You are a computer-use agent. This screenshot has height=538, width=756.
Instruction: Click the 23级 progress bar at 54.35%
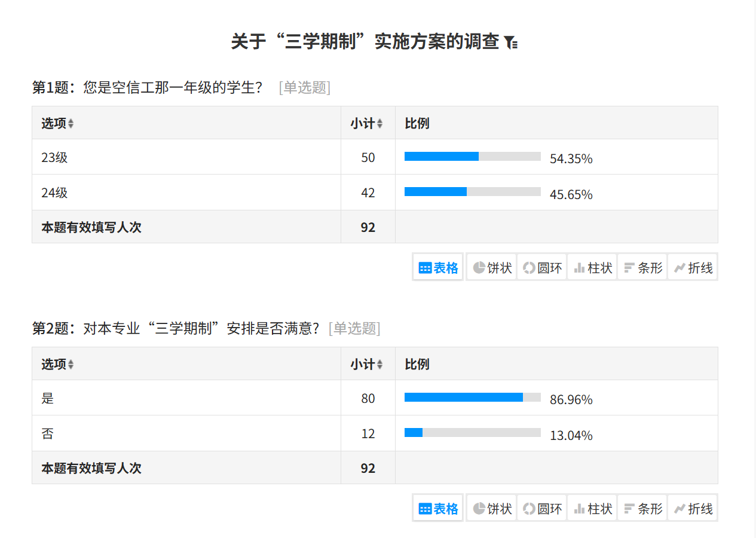473,157
